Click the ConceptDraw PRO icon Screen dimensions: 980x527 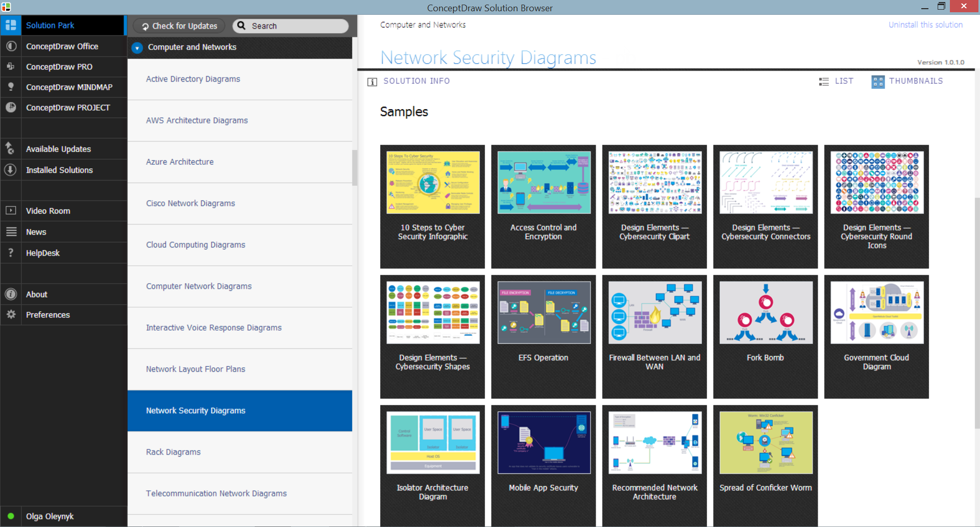(11, 66)
